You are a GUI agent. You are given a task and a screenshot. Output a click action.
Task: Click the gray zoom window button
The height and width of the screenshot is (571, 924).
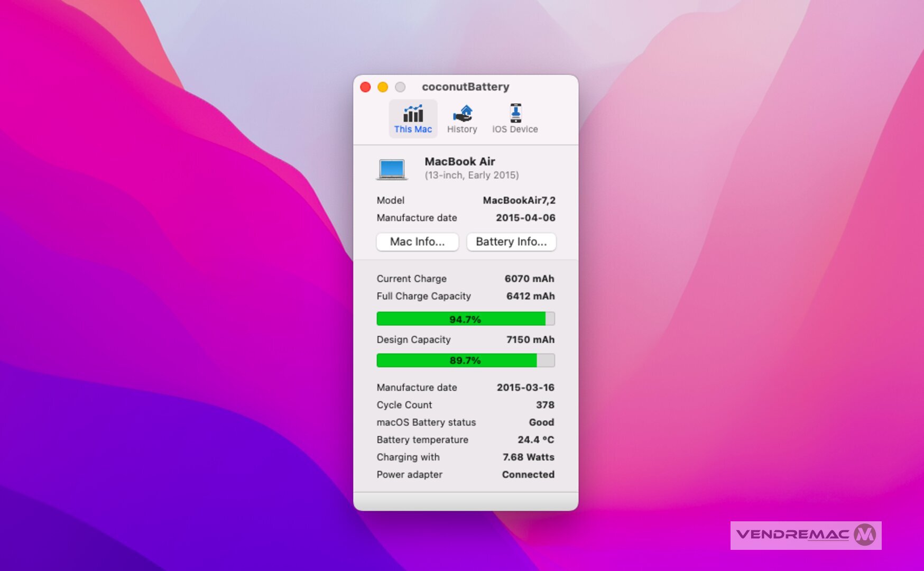400,87
